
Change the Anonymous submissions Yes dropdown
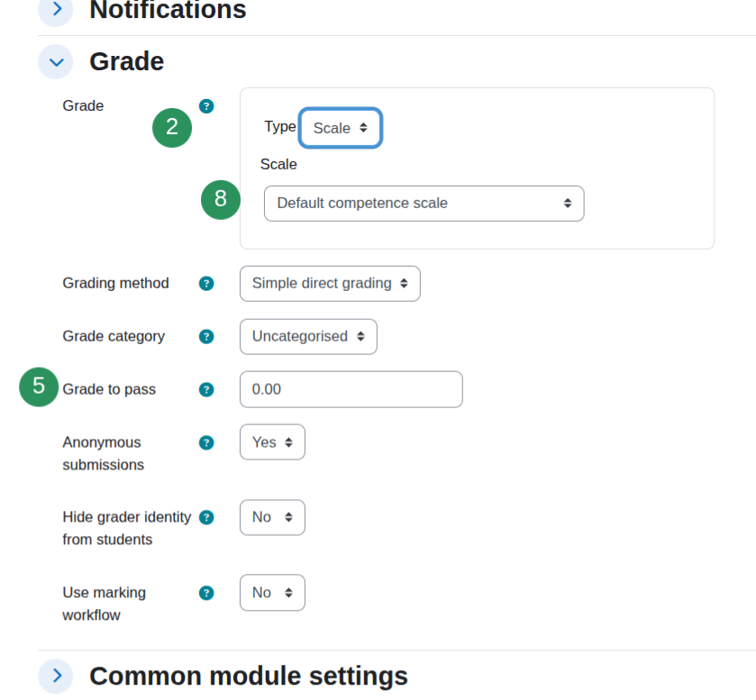272,442
